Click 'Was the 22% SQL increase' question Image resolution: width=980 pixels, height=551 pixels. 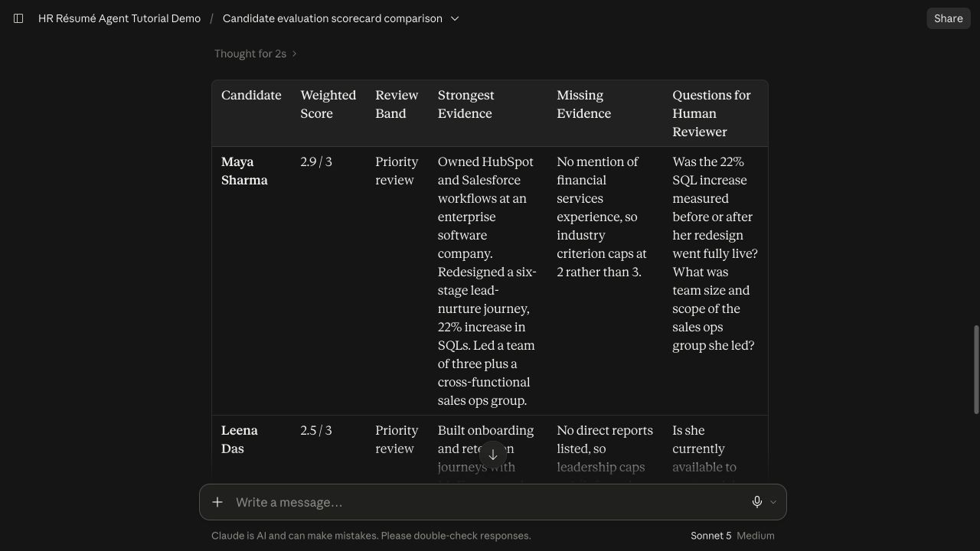pyautogui.click(x=715, y=253)
